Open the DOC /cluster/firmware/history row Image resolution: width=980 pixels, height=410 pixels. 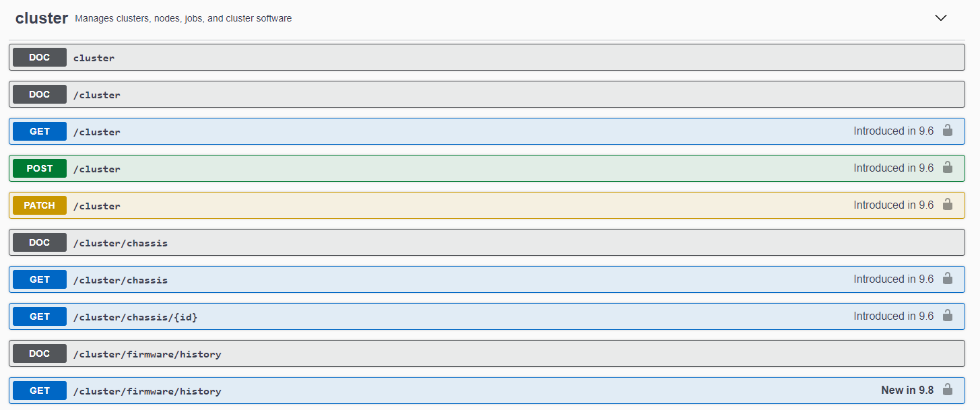[x=487, y=353]
